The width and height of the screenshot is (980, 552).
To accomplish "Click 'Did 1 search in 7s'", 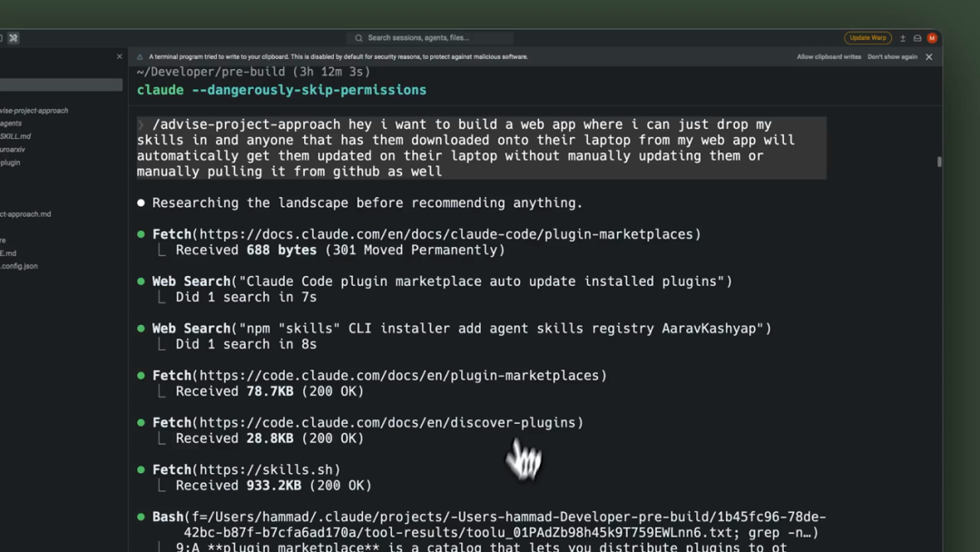I will pyautogui.click(x=246, y=297).
